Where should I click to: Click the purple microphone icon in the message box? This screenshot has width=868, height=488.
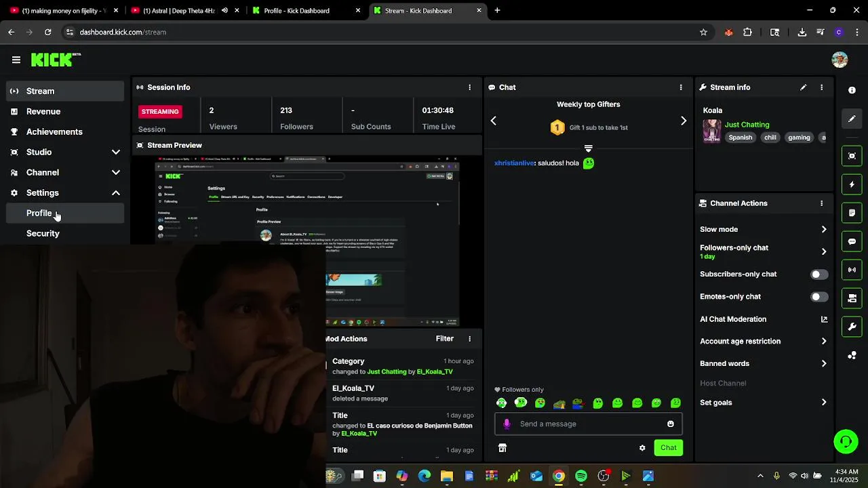(507, 424)
